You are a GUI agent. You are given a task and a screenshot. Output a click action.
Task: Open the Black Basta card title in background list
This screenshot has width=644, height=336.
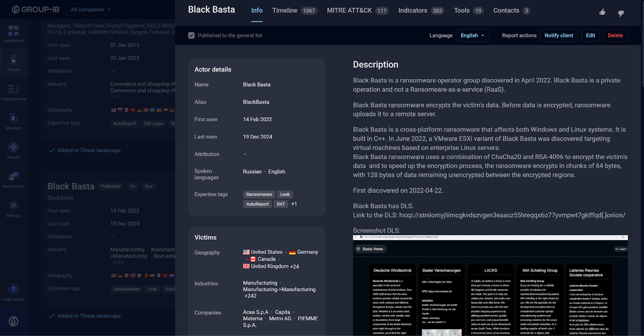71,186
